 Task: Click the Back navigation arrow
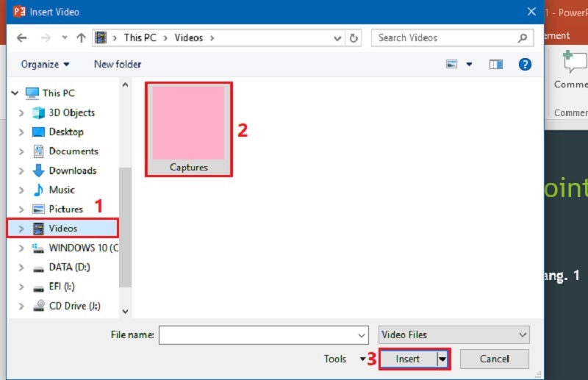22,37
